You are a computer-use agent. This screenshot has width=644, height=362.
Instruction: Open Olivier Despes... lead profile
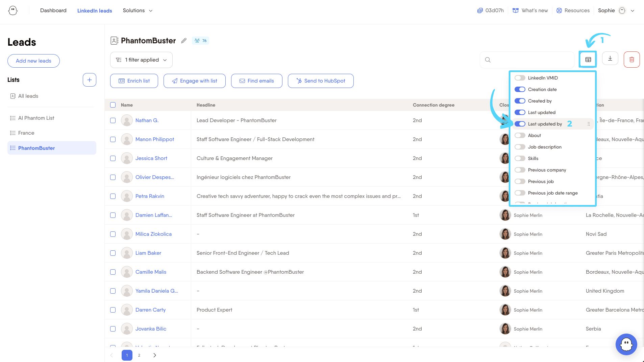155,177
